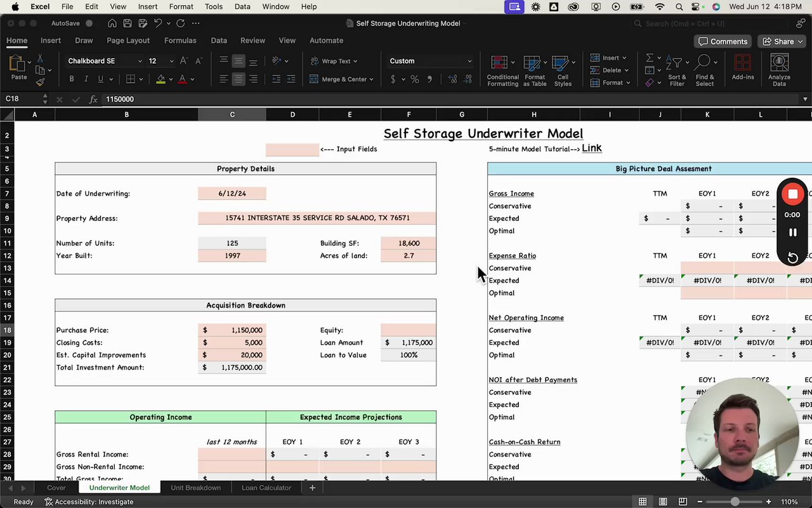
Task: Open Analyze Data in the ribbon
Action: coord(779,70)
